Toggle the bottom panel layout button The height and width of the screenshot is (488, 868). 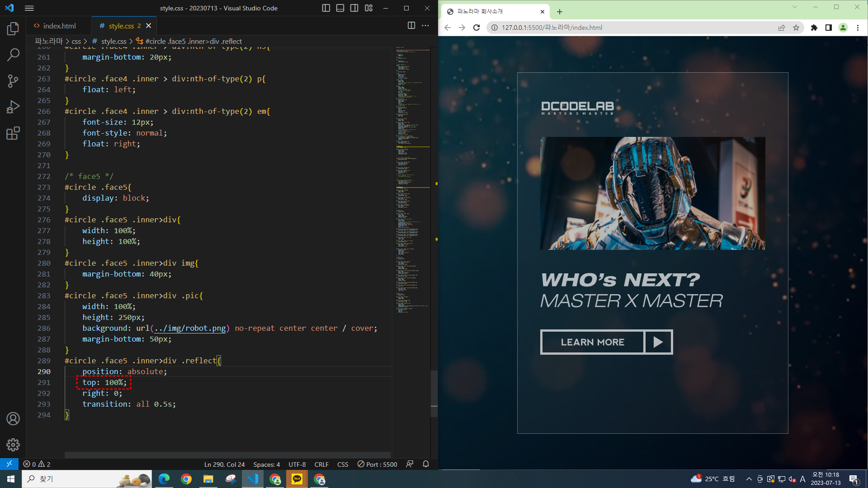click(340, 8)
